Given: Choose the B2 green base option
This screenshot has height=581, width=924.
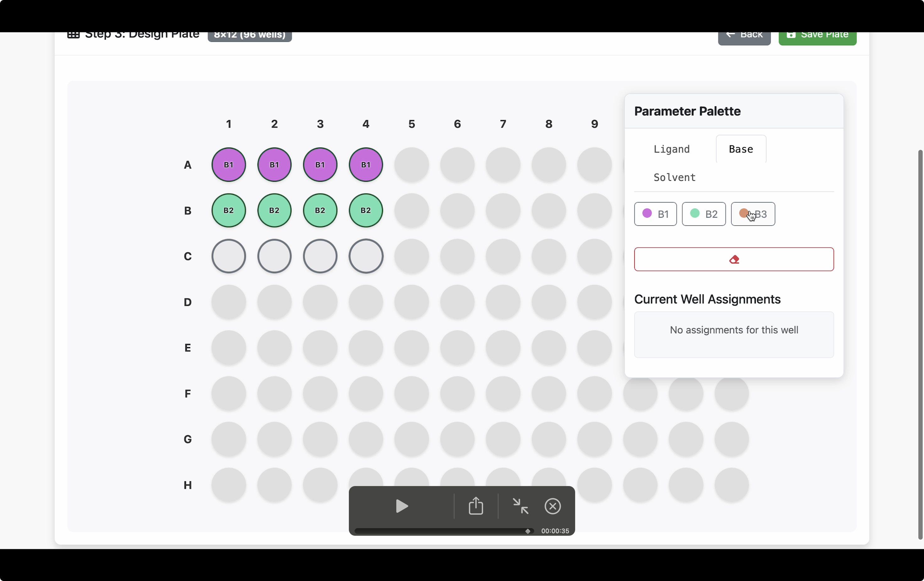Looking at the screenshot, I should click(703, 214).
